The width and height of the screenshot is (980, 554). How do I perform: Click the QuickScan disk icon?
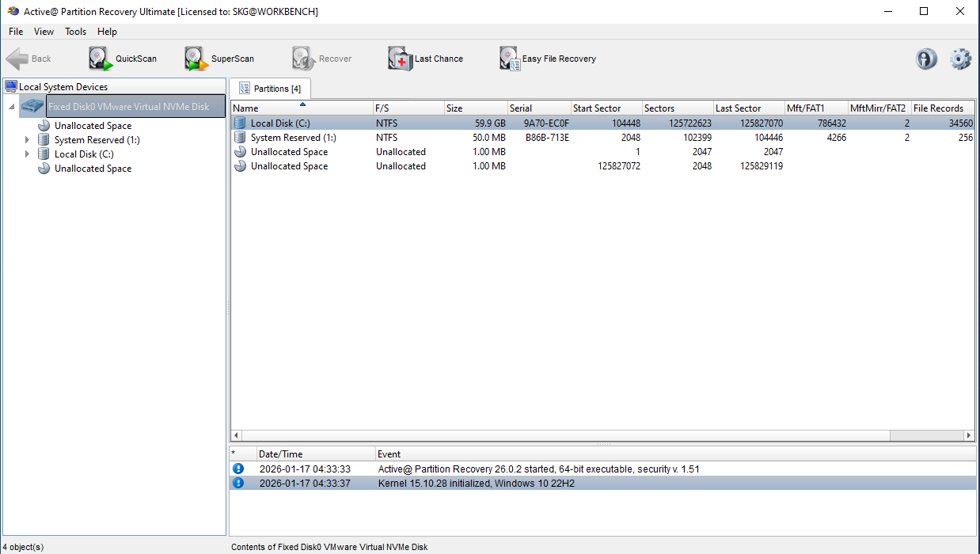(x=101, y=59)
